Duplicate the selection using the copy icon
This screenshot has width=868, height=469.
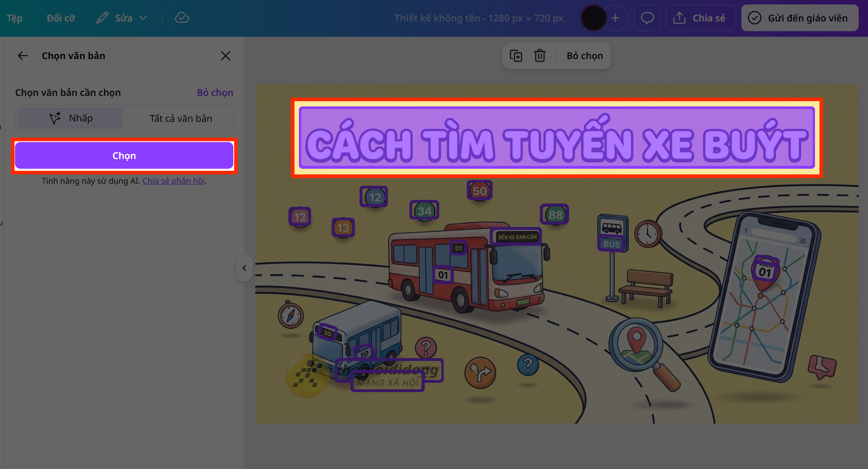516,55
